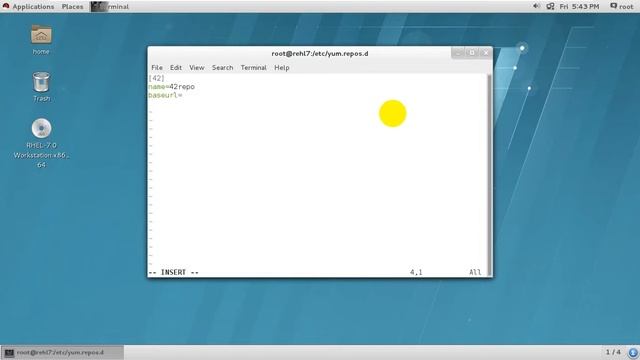The height and width of the screenshot is (360, 640).
Task: Open the terminal View menu
Action: [x=196, y=68]
